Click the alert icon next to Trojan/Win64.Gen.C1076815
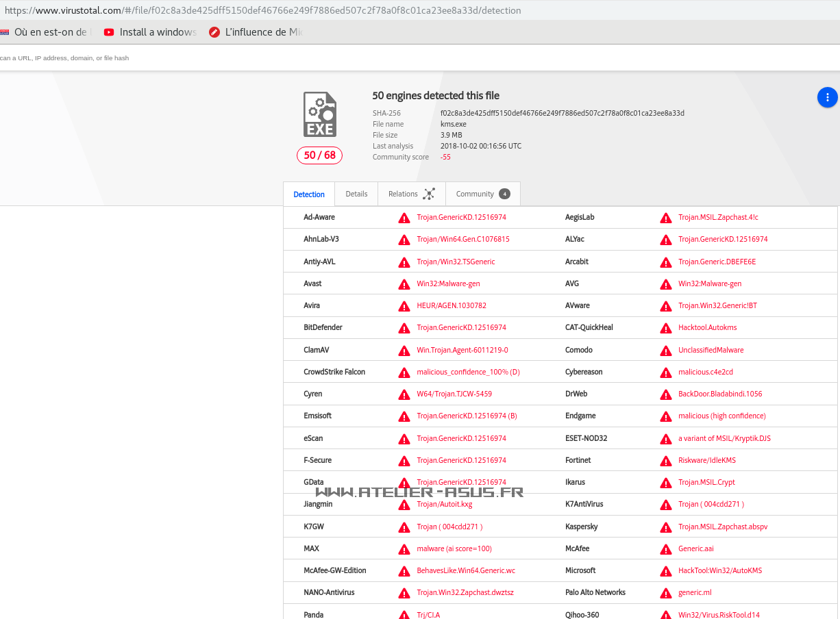The width and height of the screenshot is (840, 619). [404, 240]
